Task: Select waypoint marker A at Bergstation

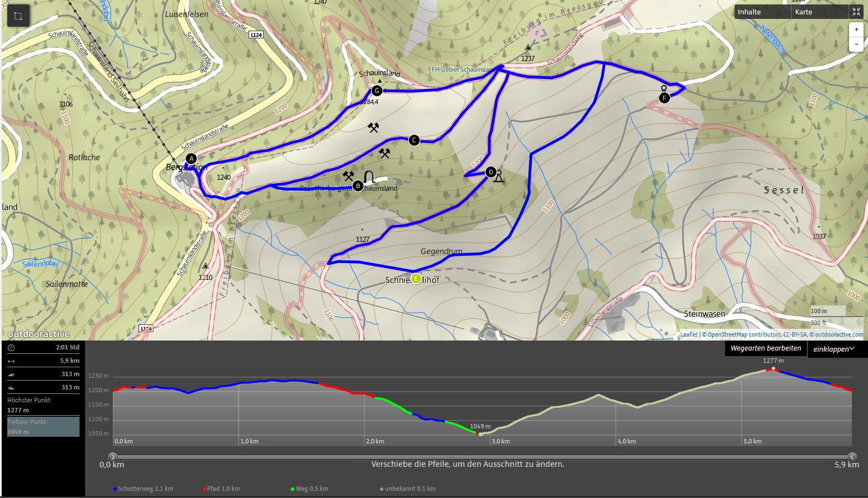Action: [x=191, y=159]
